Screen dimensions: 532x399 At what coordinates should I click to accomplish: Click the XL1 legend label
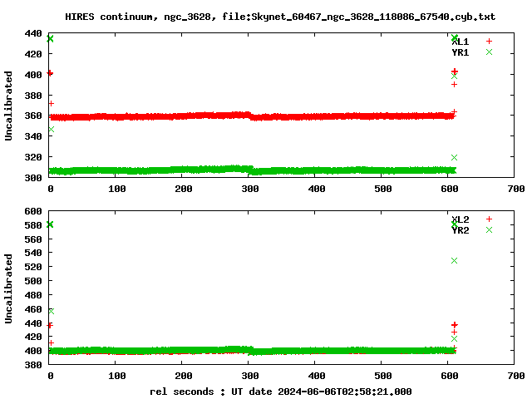coord(461,42)
